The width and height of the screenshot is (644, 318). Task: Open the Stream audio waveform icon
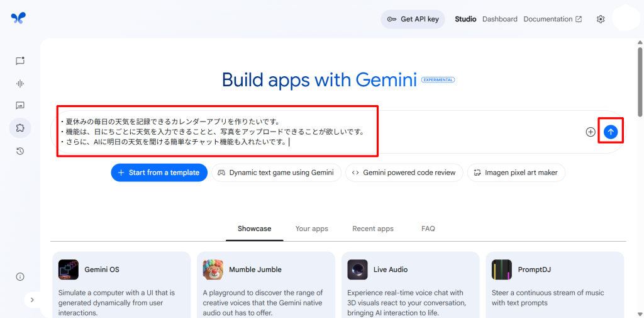[x=20, y=84]
